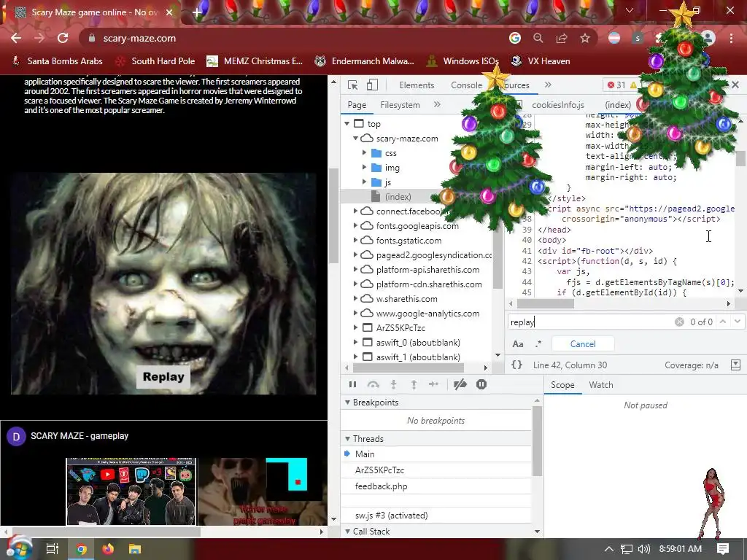
Task: Open the horror maze prank gameplay thumbnail
Action: (260, 491)
